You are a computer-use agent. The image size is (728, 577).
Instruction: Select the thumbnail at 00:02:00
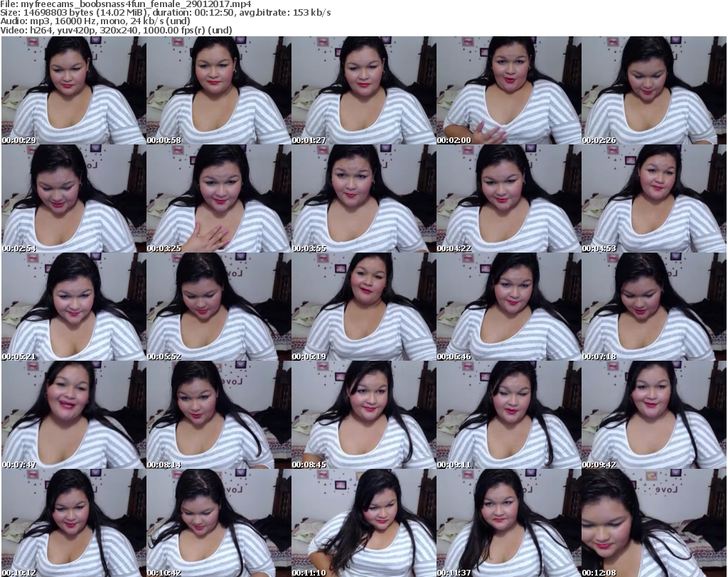tap(508, 90)
